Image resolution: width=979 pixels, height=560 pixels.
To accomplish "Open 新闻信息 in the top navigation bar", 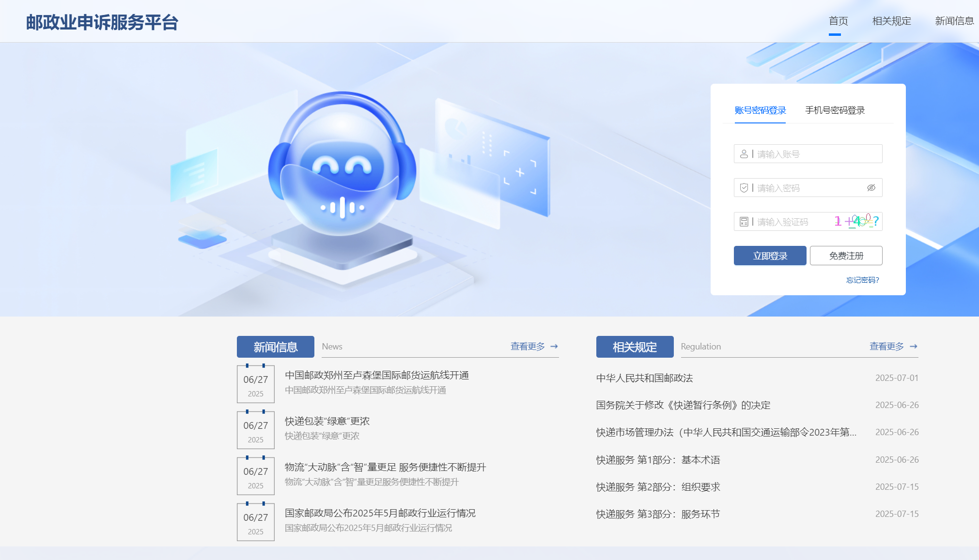I will [x=955, y=21].
